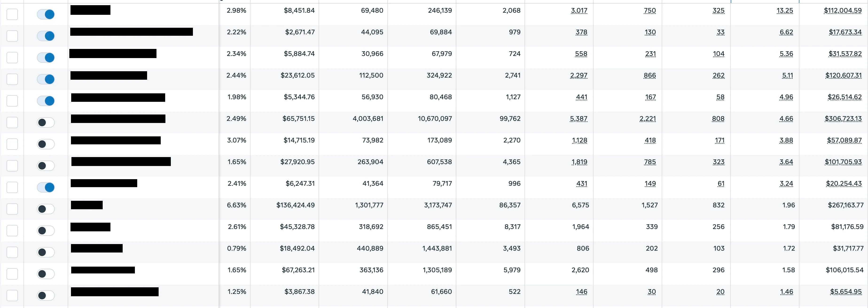Image resolution: width=868 pixels, height=308 pixels.
Task: Turn off the toggle in the $6,247.31 row
Action: pos(46,187)
